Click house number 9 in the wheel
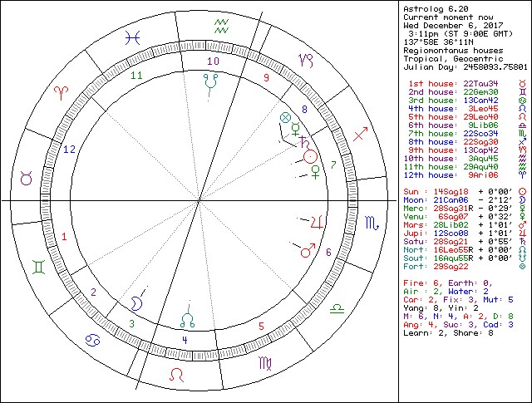Viewport: 532px width, 403px height. (x=266, y=77)
